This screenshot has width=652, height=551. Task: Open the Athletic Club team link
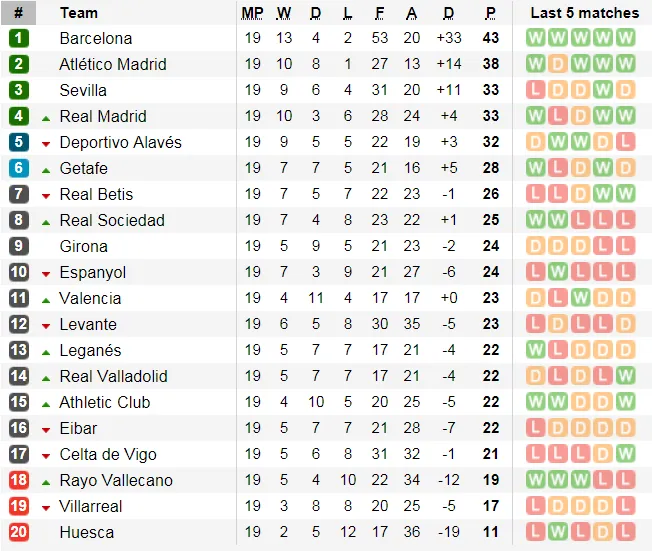(105, 402)
